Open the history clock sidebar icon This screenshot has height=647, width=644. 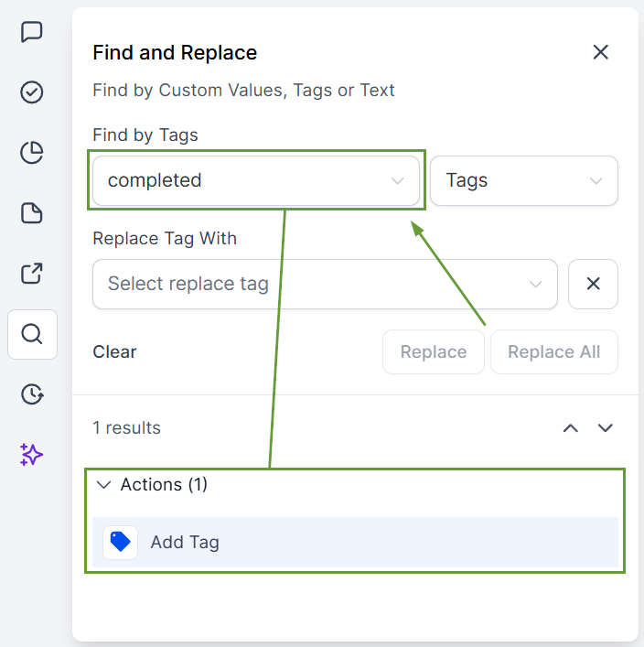pyautogui.click(x=32, y=394)
